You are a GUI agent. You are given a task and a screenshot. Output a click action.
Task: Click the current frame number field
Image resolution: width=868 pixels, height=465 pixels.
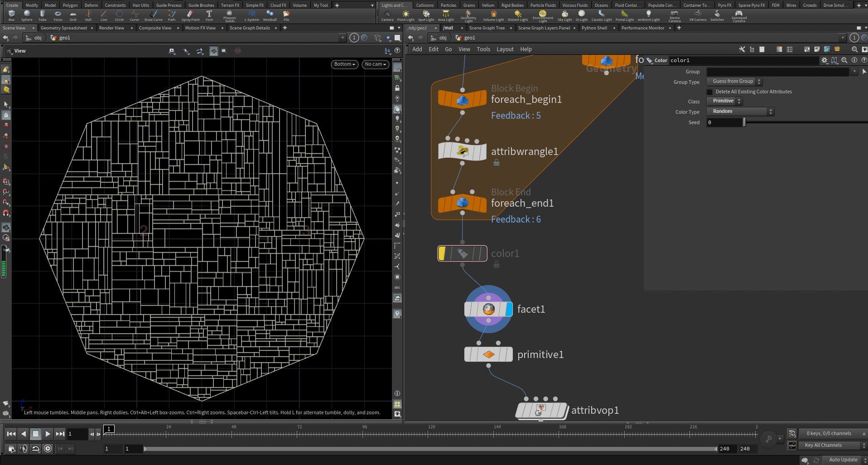click(77, 434)
